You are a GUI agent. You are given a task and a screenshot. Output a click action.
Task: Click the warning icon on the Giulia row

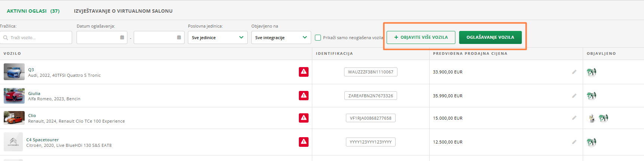303,95
